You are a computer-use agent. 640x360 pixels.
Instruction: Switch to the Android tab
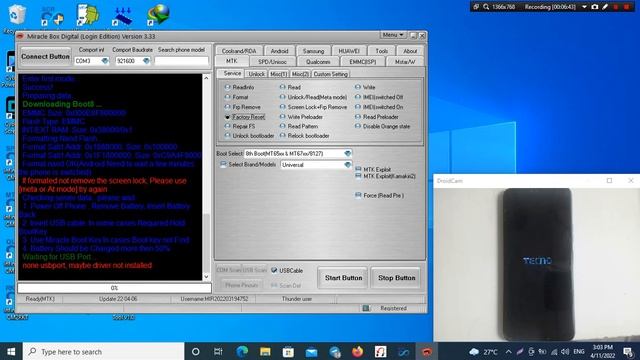[279, 51]
